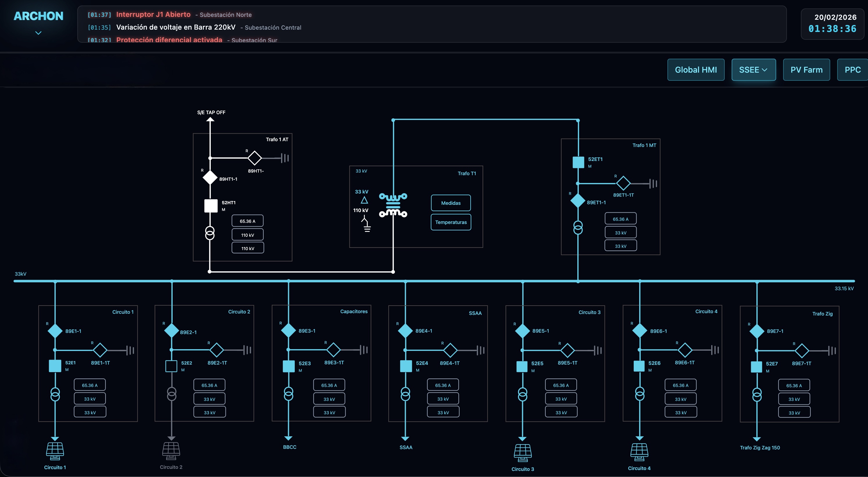This screenshot has height=477, width=868.
Task: Open the Medidas panel for Trafo T1
Action: click(x=451, y=203)
